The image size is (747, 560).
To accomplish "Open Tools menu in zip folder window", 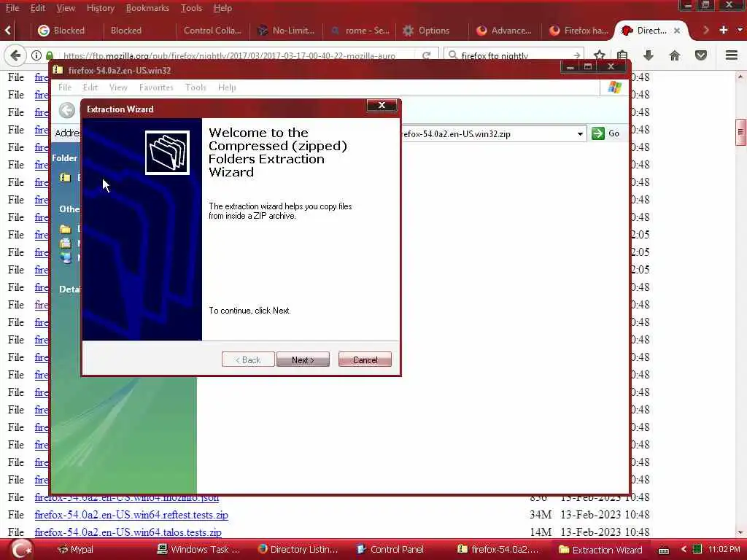I will 196,87.
